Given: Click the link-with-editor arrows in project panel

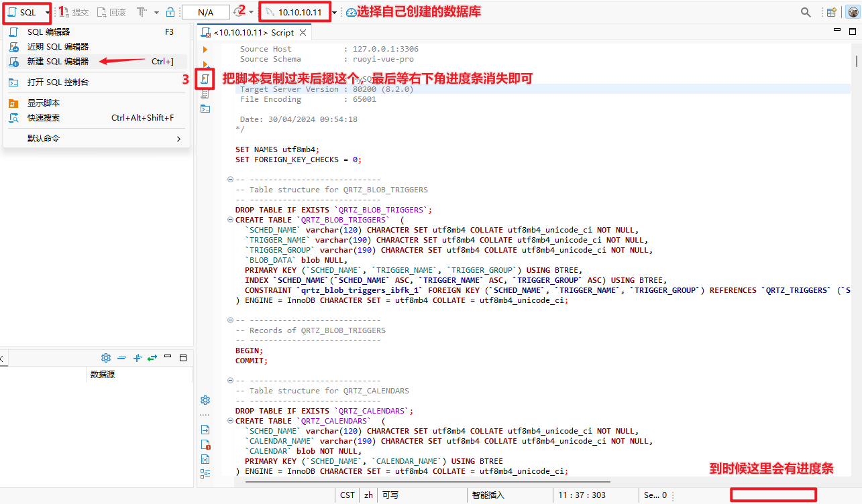Looking at the screenshot, I should pyautogui.click(x=152, y=358).
